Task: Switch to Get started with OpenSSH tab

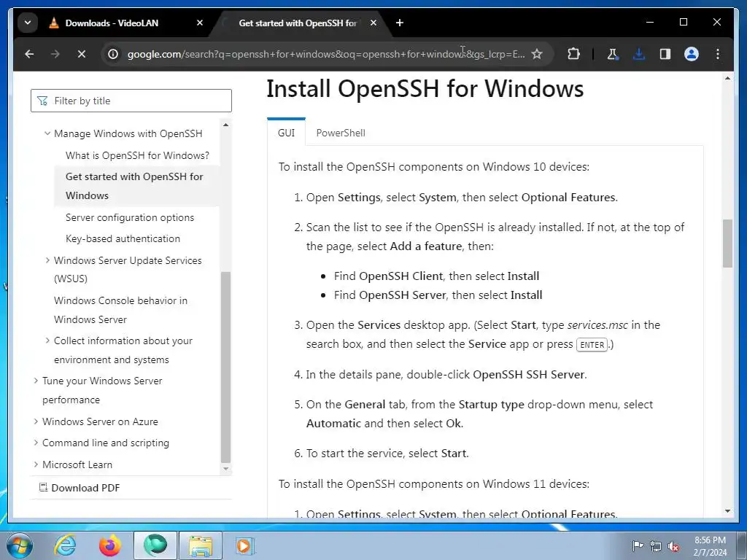Action: tap(298, 23)
